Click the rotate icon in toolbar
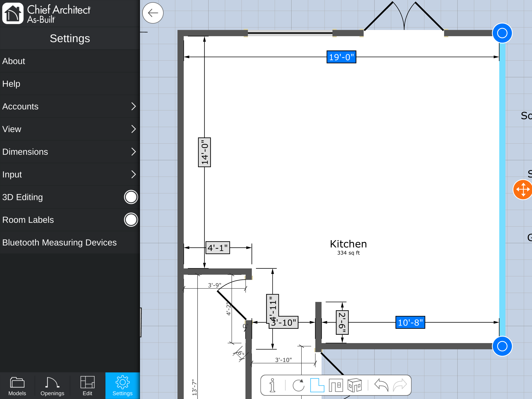Screen dimensions: 532x399 pyautogui.click(x=299, y=385)
